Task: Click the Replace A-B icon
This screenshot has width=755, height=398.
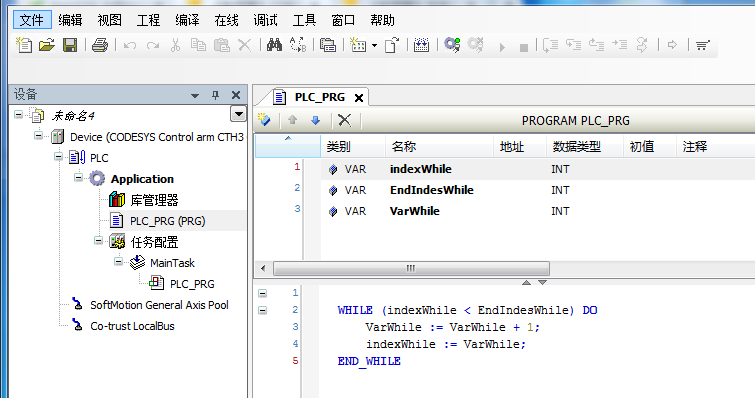Action: (298, 45)
